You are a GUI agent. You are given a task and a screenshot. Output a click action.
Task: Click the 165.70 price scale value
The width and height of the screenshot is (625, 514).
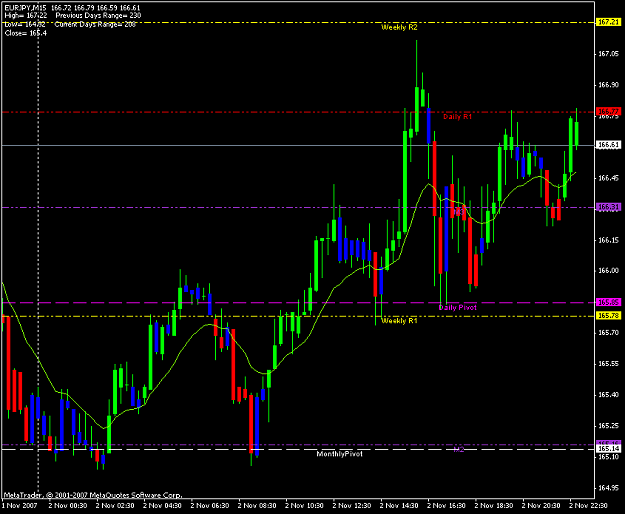609,333
